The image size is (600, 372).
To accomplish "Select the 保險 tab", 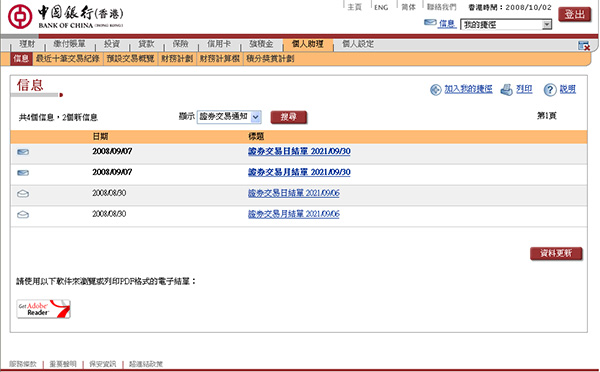I will (x=181, y=44).
